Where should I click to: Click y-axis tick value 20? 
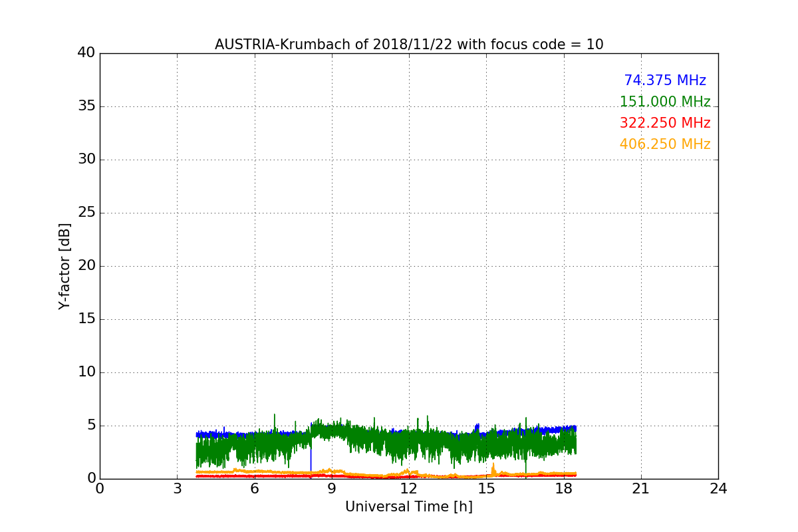click(x=86, y=266)
